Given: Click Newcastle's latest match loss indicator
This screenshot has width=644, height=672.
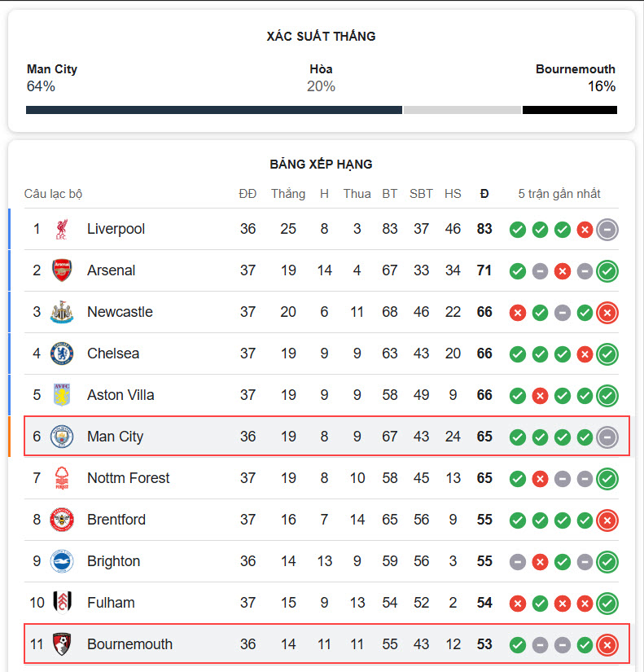Looking at the screenshot, I should tap(607, 313).
